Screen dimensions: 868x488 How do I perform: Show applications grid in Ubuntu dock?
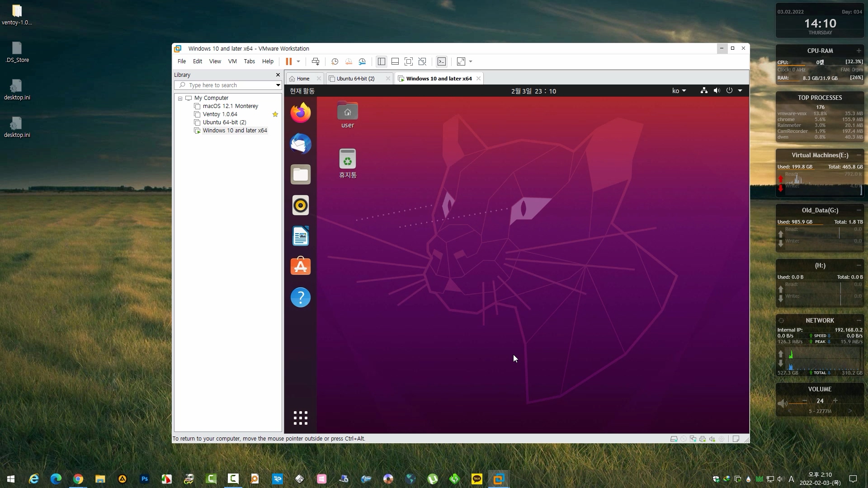tap(300, 418)
